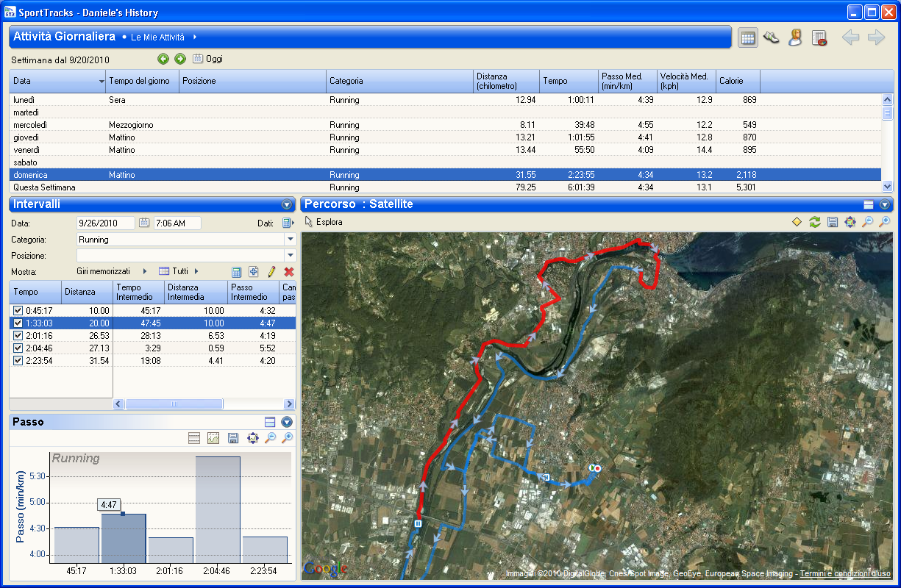Sort activities by Data column
901x588 pixels.
pos(58,81)
